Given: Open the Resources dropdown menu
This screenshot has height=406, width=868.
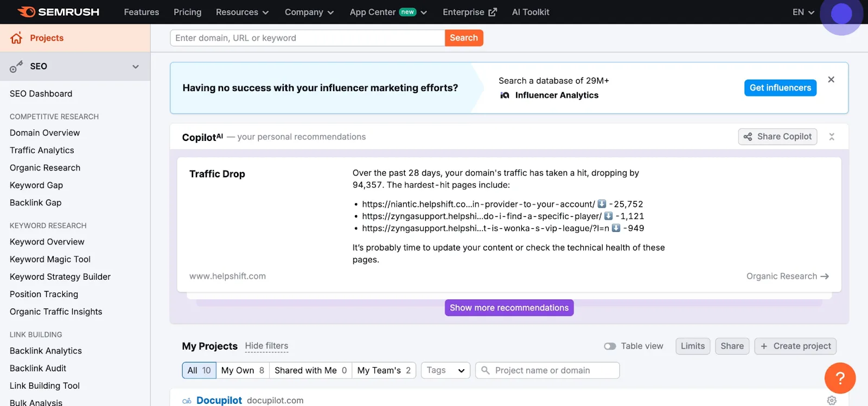Looking at the screenshot, I should click(x=242, y=12).
